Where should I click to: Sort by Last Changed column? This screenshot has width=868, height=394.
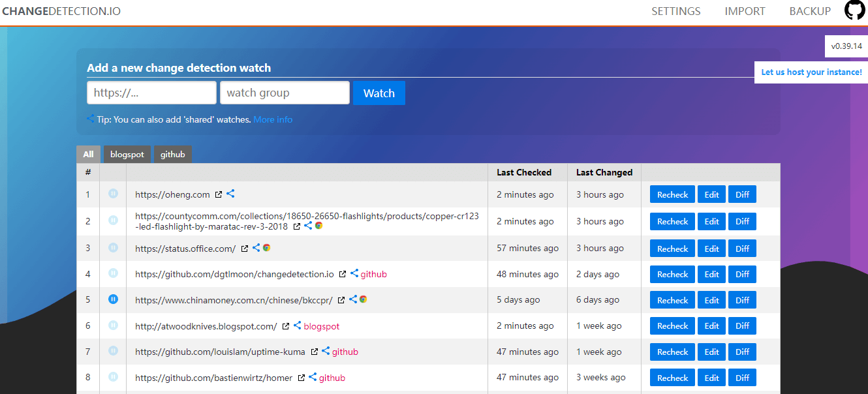604,172
